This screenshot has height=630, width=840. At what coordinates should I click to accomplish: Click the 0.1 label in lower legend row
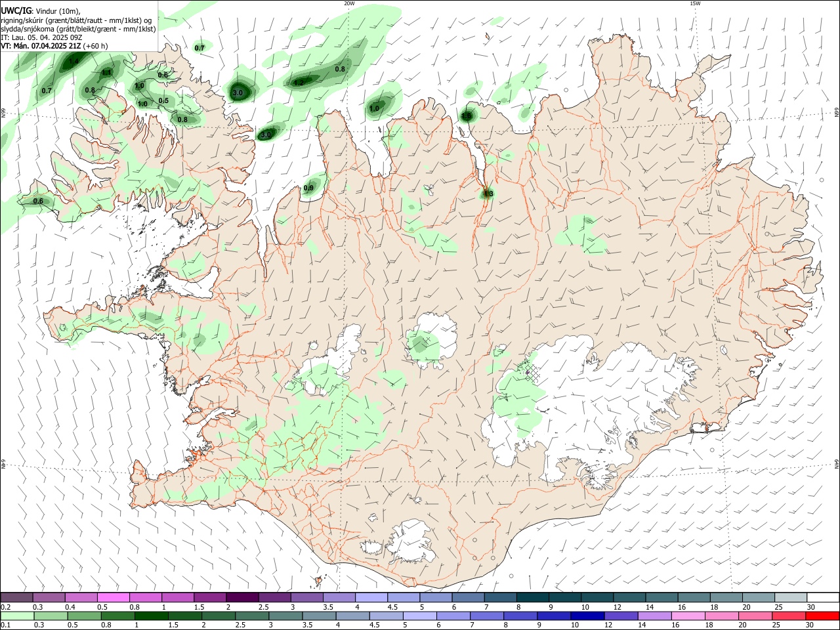coord(5,625)
